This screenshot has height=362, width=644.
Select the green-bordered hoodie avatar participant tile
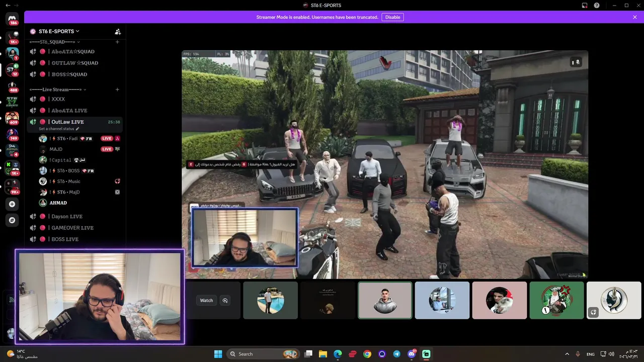click(385, 300)
